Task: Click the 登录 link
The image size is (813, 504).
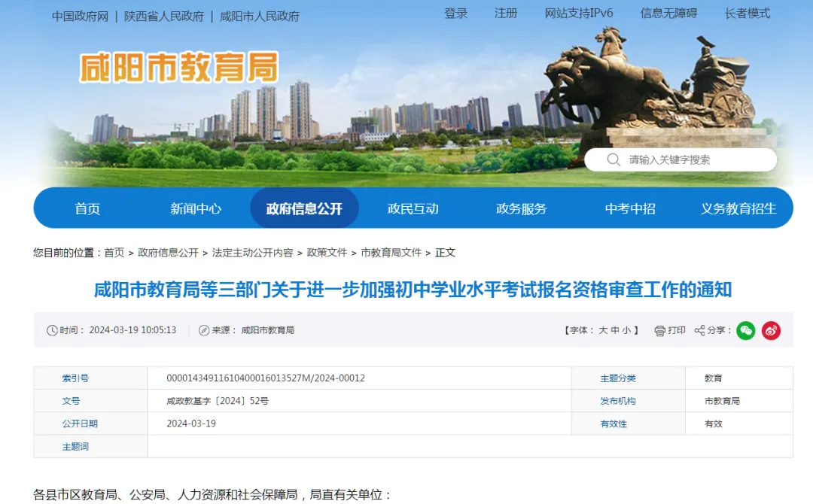Action: (455, 14)
